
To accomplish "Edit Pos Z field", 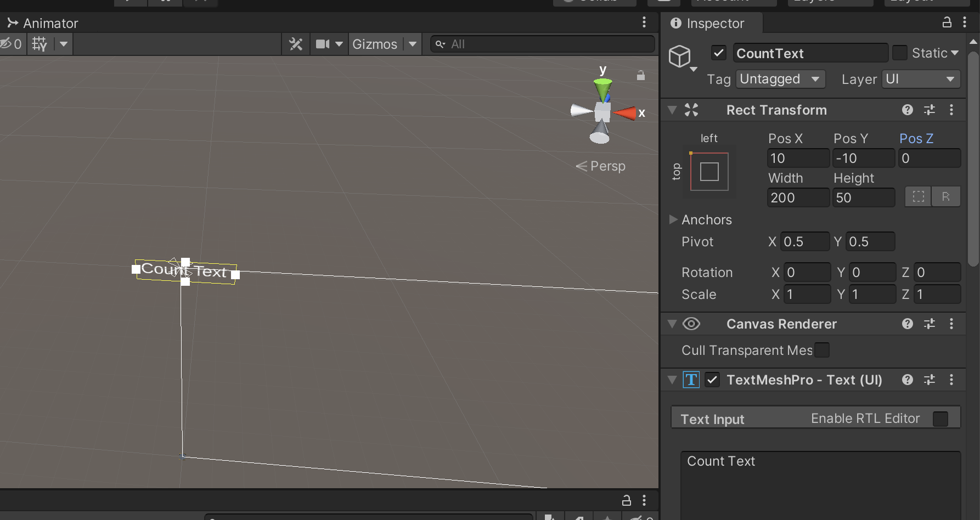I will pyautogui.click(x=930, y=158).
